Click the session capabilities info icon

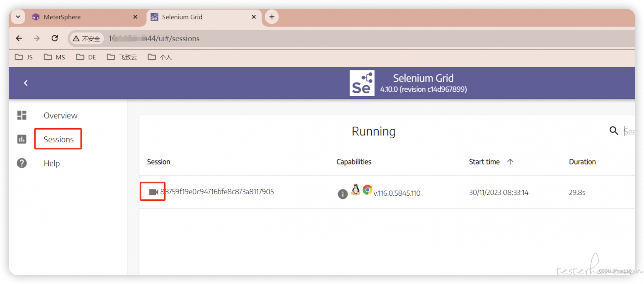click(342, 194)
